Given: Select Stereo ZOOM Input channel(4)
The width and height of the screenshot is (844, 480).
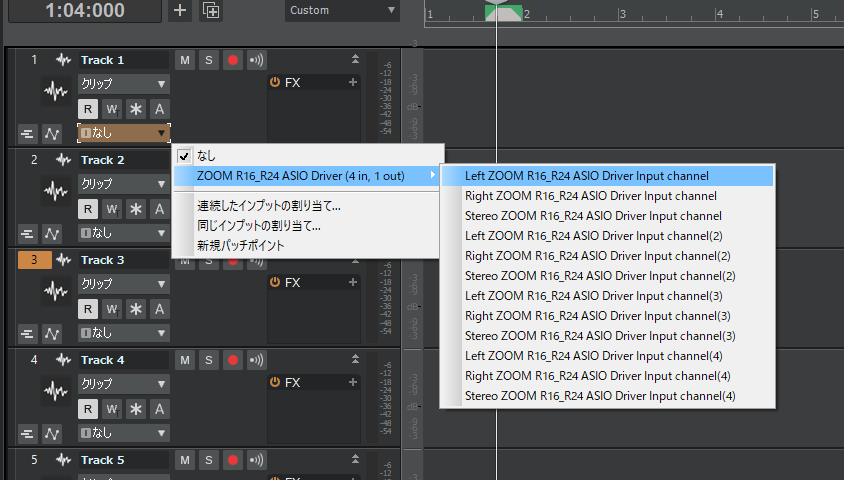Looking at the screenshot, I should [608, 396].
